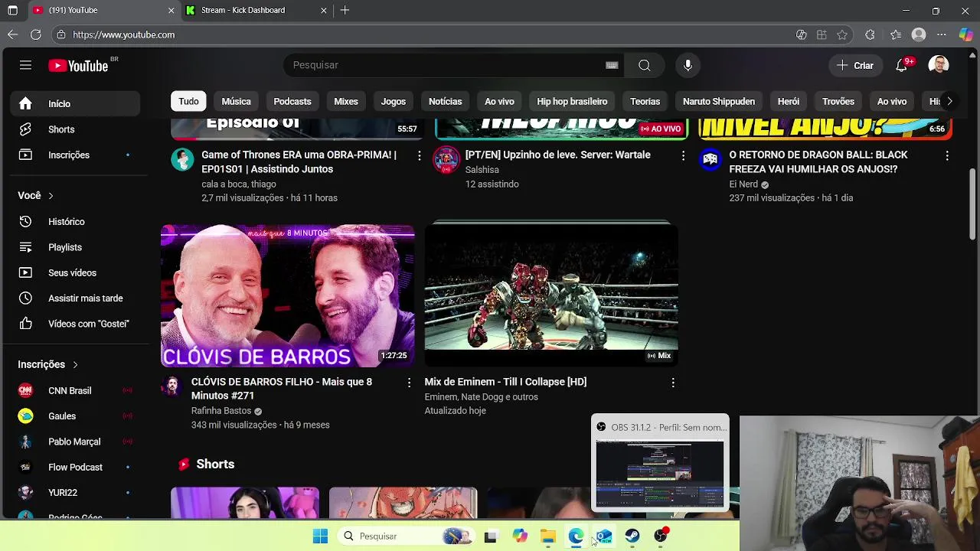Select the Mixes filter chip

pos(346,101)
